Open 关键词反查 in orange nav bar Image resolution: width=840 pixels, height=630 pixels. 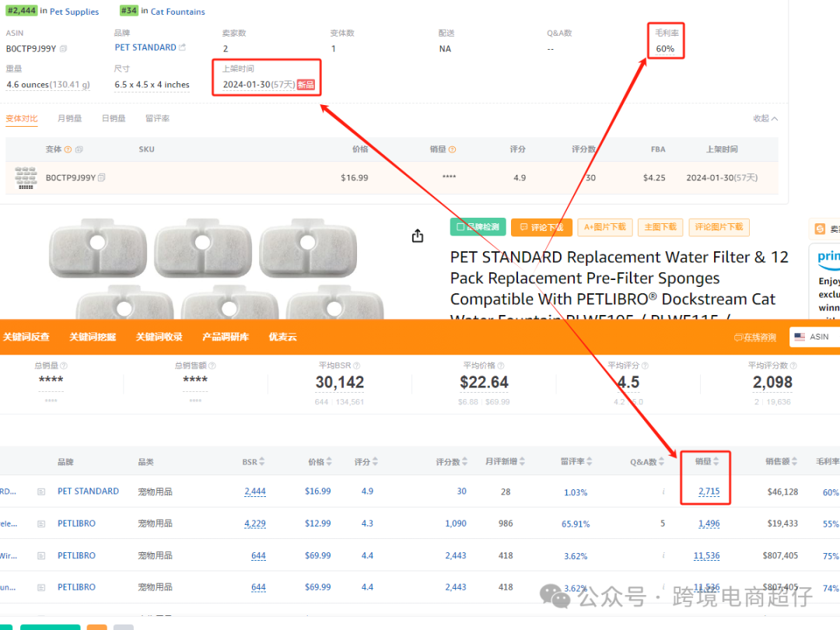(x=26, y=337)
